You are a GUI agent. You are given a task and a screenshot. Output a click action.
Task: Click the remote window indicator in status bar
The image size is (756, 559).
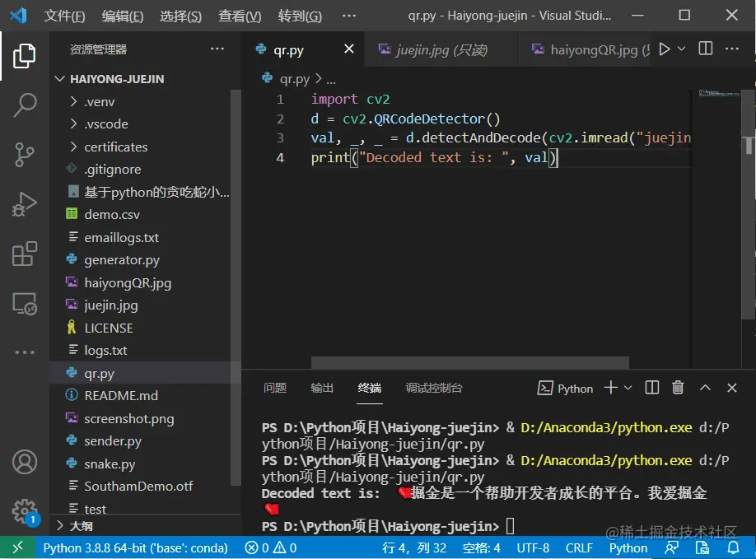17,547
